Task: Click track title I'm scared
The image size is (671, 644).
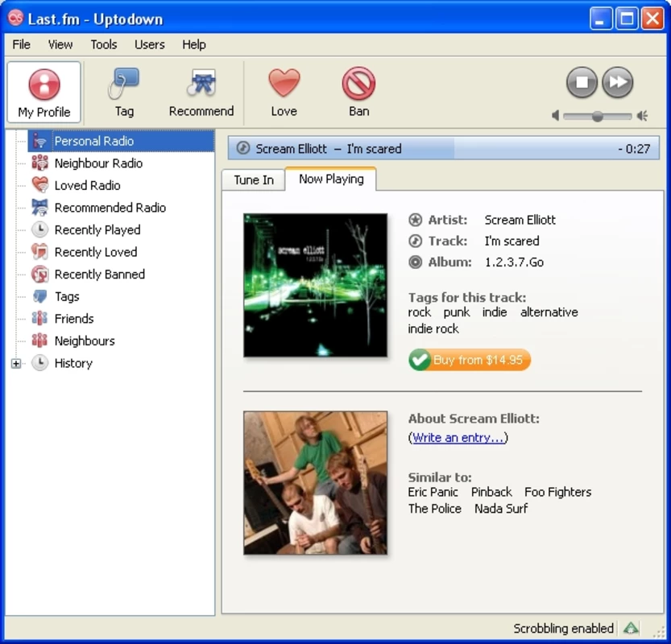Action: tap(512, 241)
